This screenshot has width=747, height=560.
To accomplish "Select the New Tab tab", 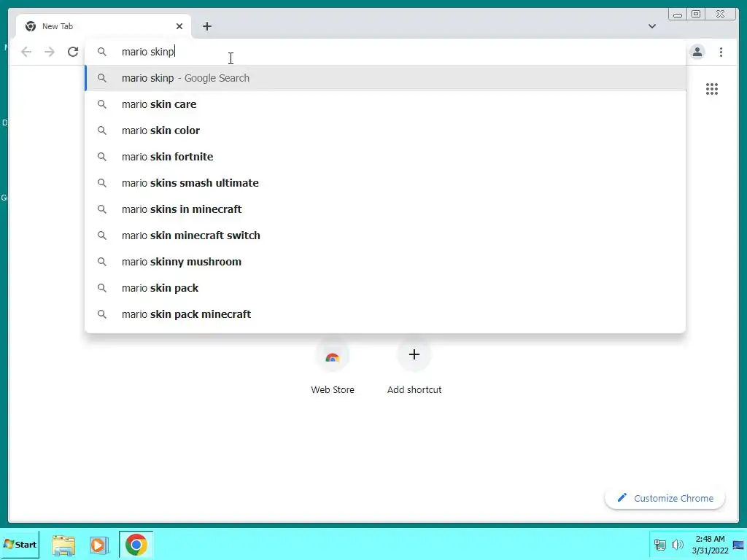I will click(x=104, y=26).
